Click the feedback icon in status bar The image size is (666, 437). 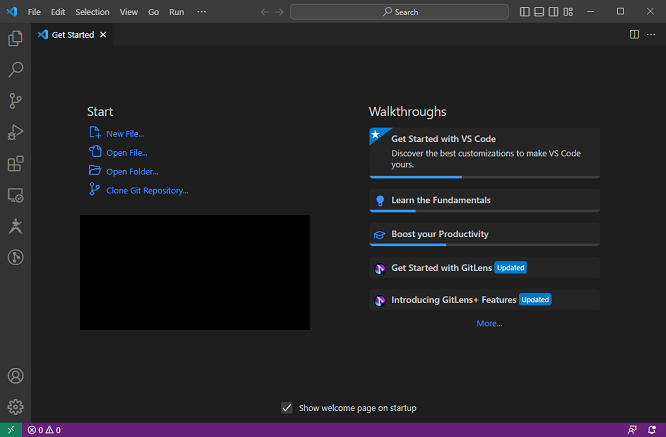(x=632, y=430)
